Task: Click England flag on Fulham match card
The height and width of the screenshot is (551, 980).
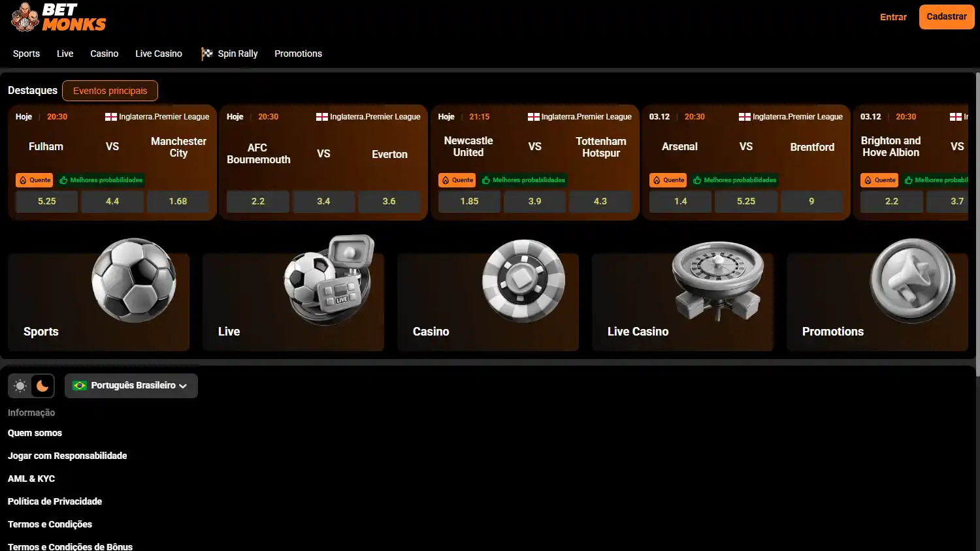Action: point(111,117)
